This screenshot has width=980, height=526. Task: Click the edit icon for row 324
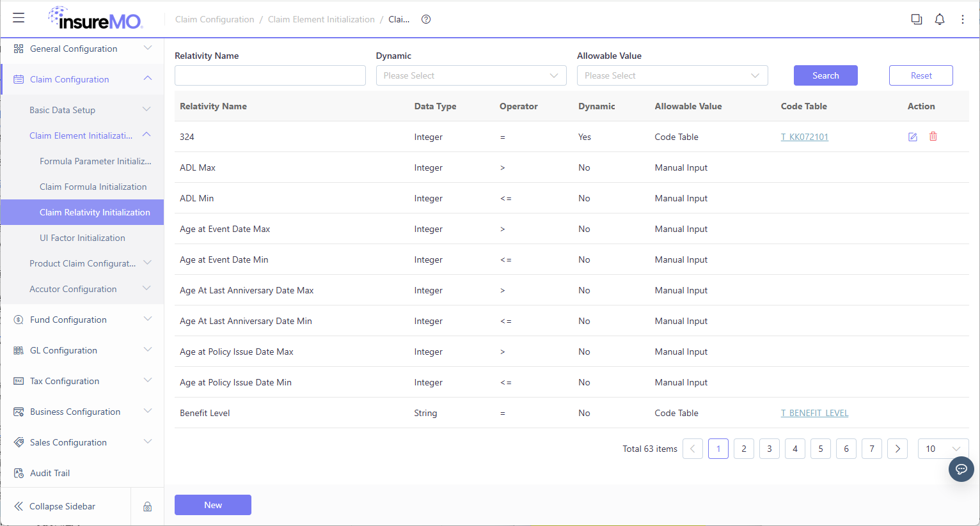click(x=913, y=137)
